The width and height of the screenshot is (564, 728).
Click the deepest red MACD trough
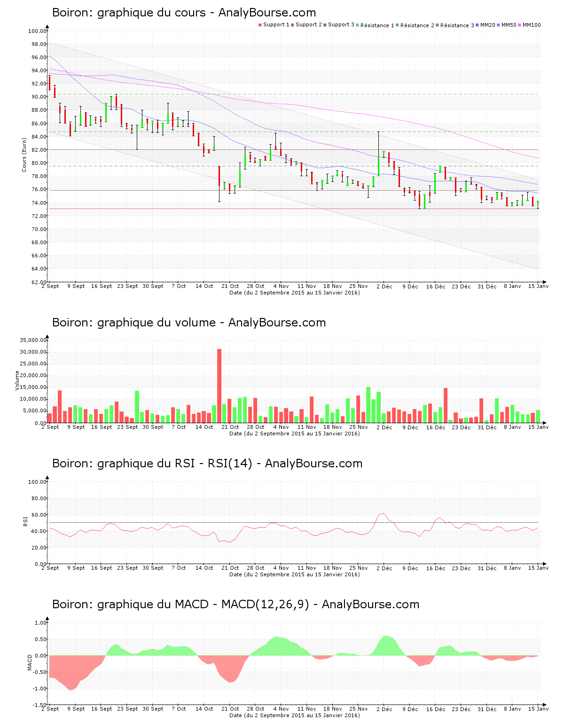71,689
